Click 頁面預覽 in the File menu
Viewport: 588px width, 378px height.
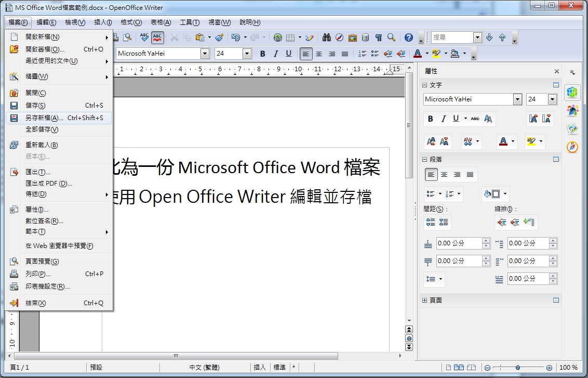click(42, 262)
